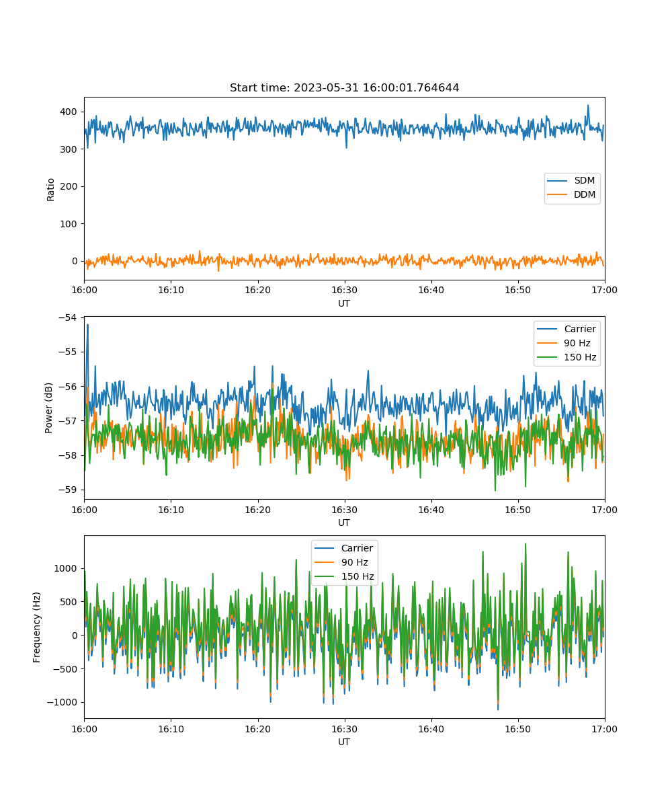This screenshot has width=672, height=807.
Task: Click the −55 tick on the Power axis
Action: 67,352
